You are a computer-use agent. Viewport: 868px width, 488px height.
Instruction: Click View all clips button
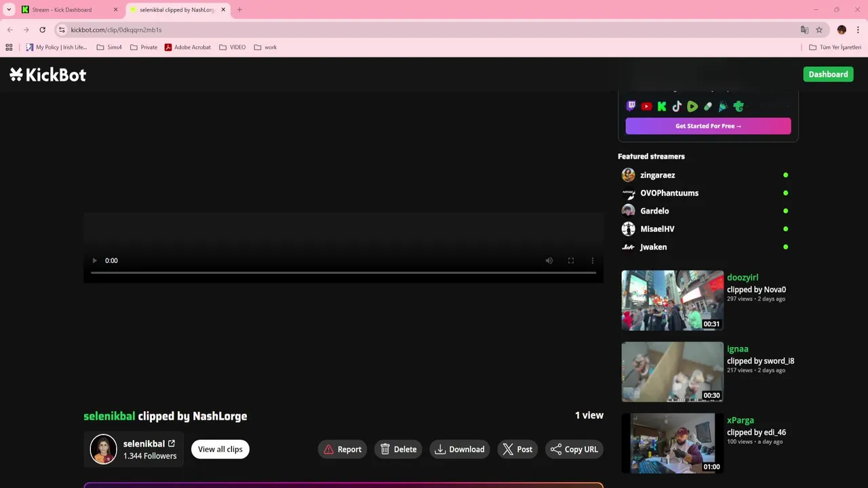click(x=220, y=449)
